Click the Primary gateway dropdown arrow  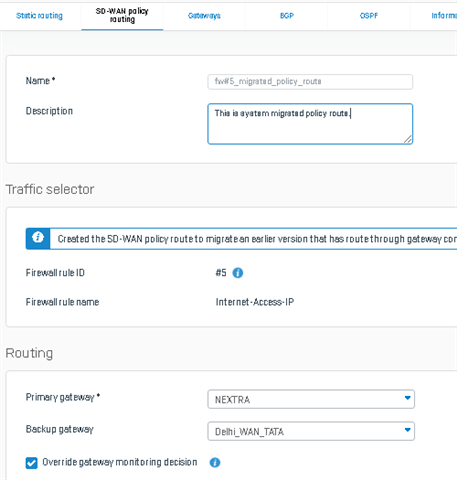[x=407, y=398]
